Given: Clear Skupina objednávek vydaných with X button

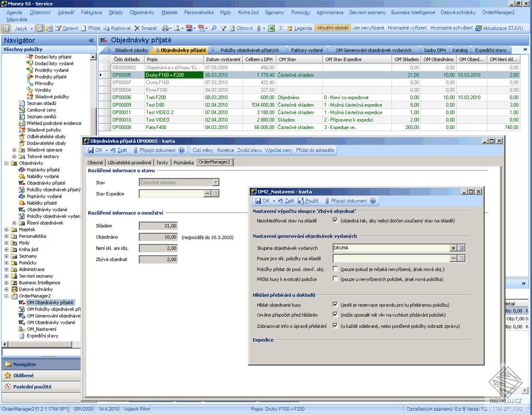Looking at the screenshot, I should pos(453,248).
